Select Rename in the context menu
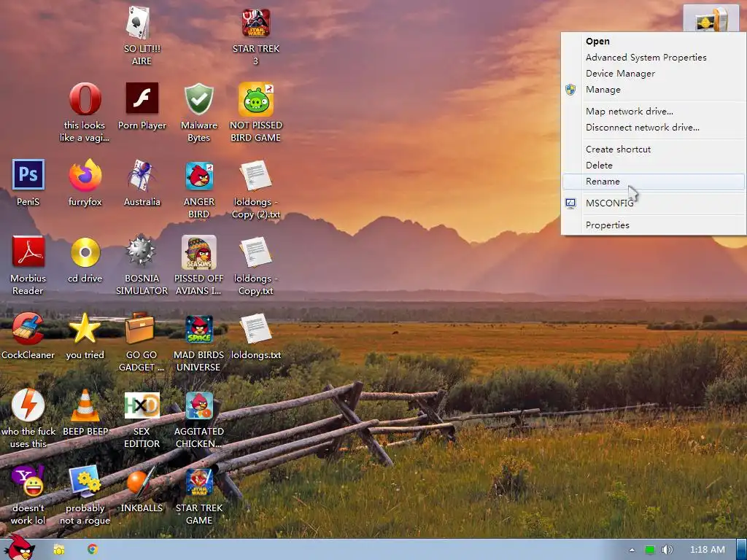The height and width of the screenshot is (560, 747). (x=653, y=182)
